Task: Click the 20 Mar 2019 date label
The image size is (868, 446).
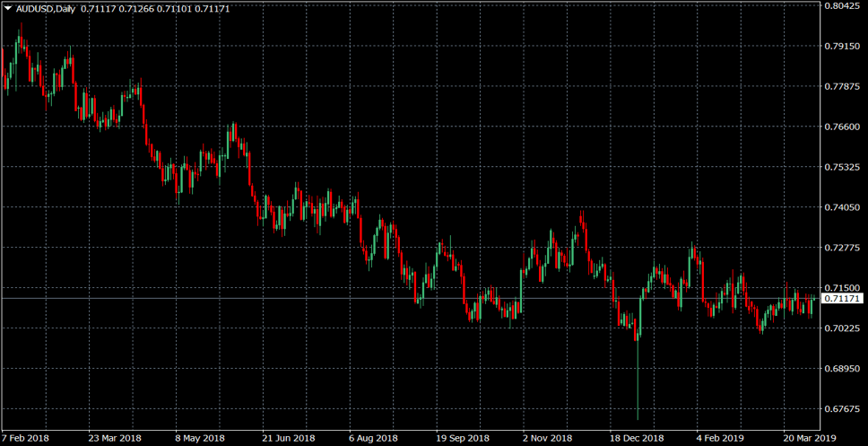Action: [x=811, y=438]
